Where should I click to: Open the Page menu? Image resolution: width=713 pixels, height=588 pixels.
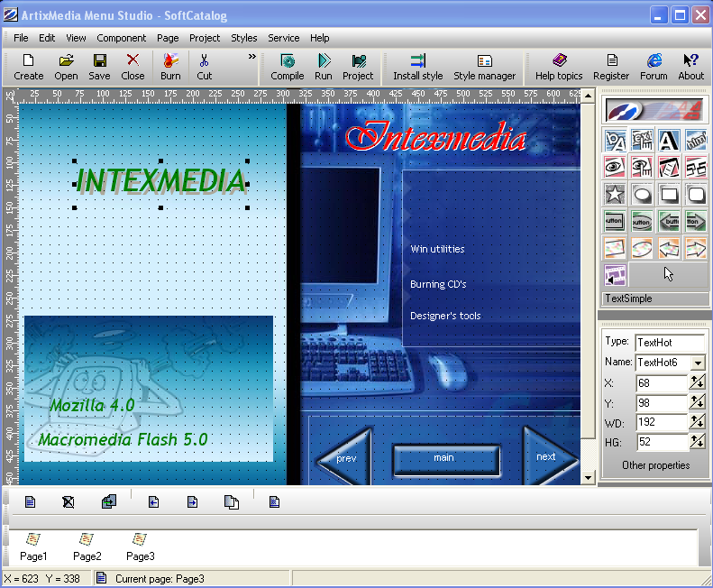point(168,38)
